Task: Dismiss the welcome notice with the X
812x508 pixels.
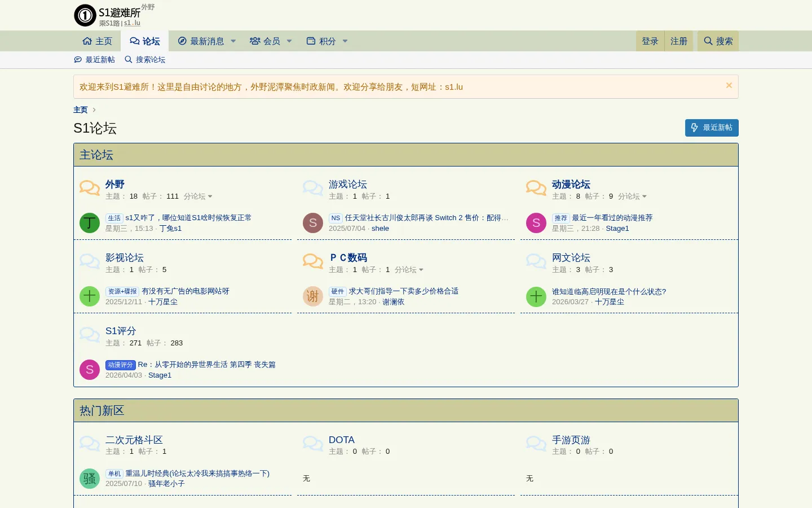Action: point(729,85)
